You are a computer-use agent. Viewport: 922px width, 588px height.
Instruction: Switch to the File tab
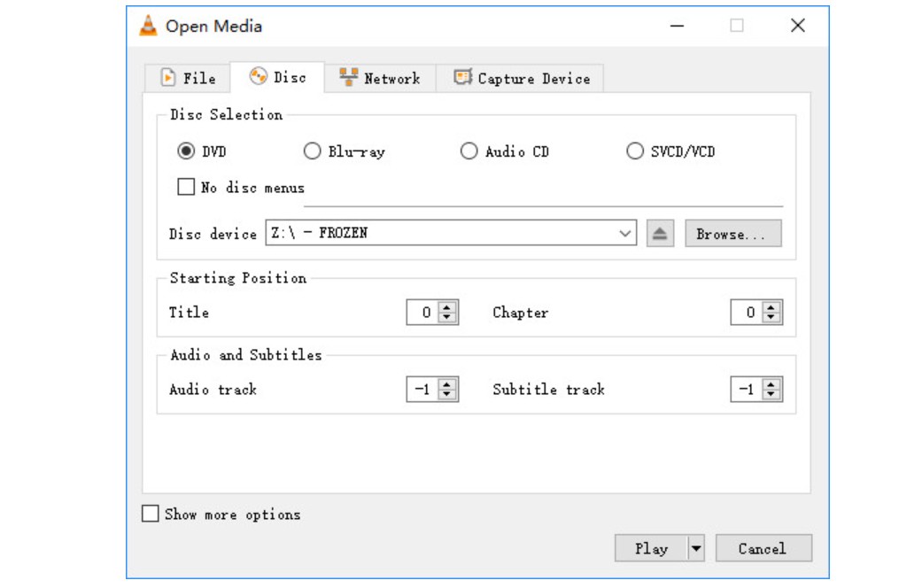(x=189, y=78)
